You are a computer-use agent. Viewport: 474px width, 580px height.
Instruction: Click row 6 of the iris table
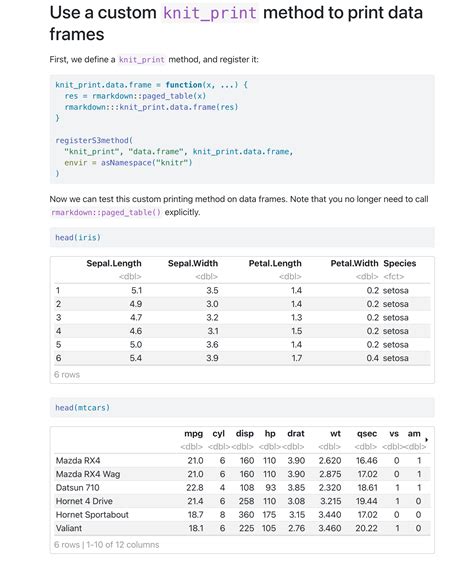click(242, 358)
